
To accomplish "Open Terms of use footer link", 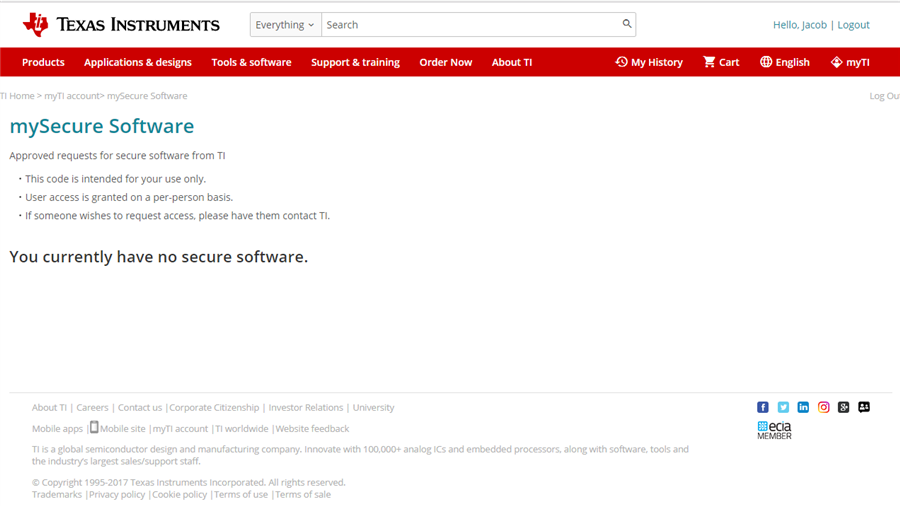I will point(241,495).
